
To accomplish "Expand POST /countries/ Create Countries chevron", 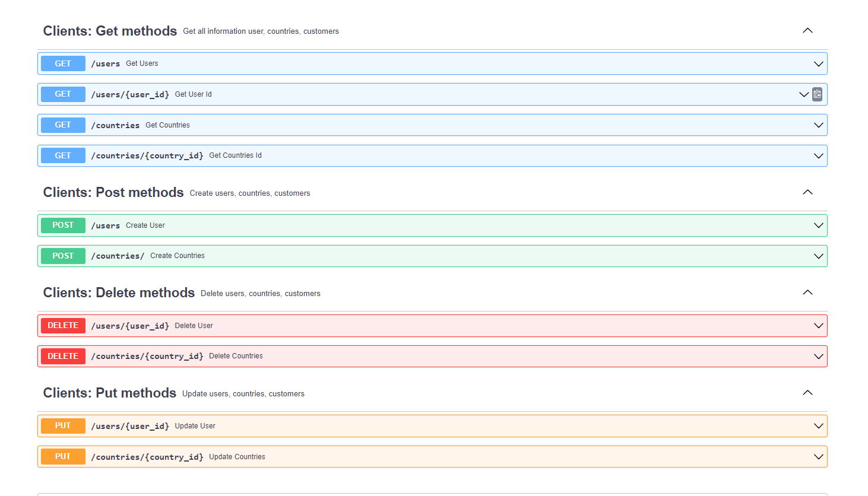I will pyautogui.click(x=819, y=256).
